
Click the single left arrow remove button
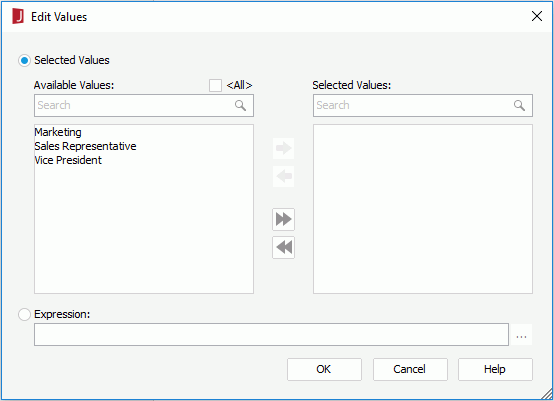click(x=283, y=176)
